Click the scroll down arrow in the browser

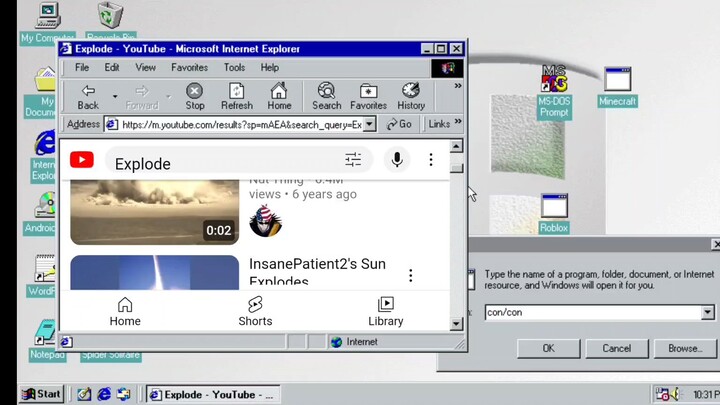(456, 324)
